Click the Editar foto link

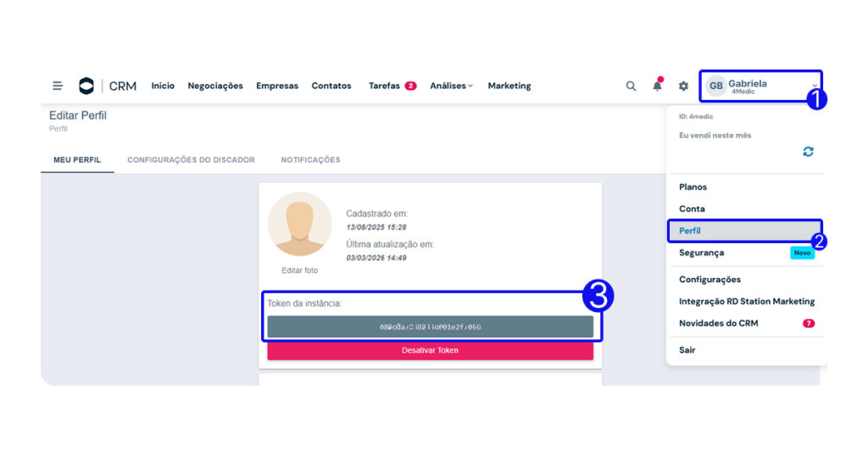click(x=299, y=270)
